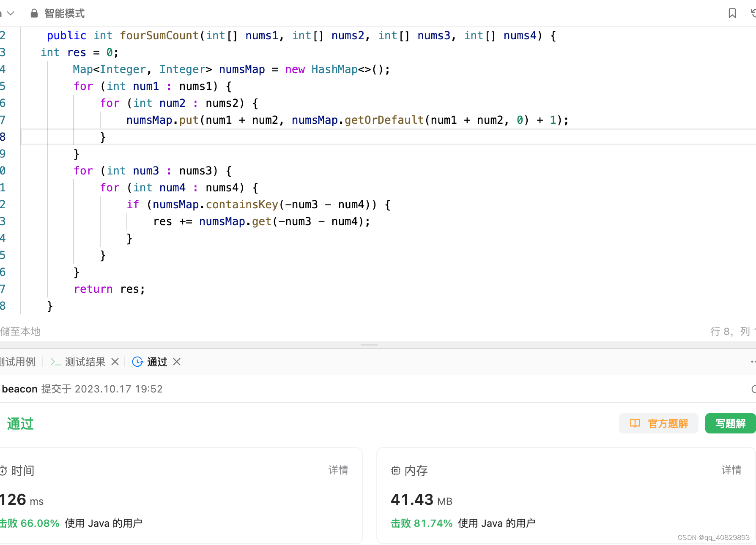The image size is (756, 545).
Task: Click the chip icon beside 内存
Action: pos(395,471)
